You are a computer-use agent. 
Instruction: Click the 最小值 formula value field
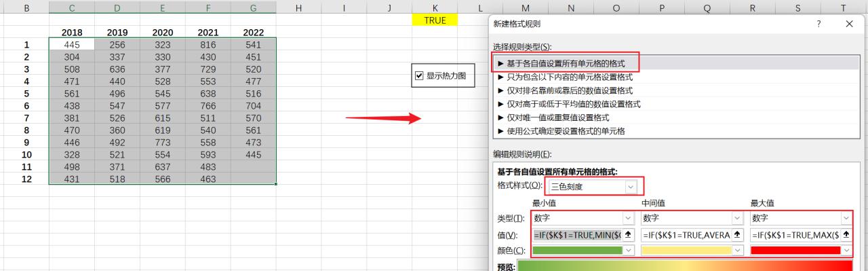click(x=577, y=235)
